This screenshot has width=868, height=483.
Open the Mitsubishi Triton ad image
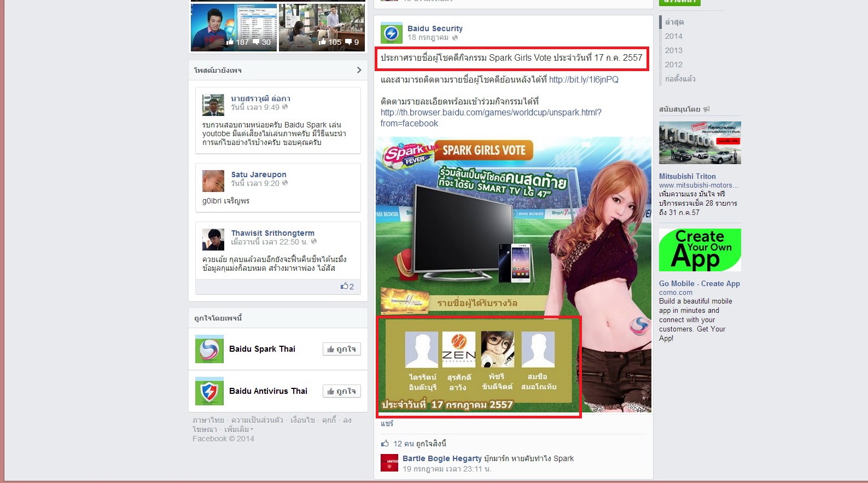pyautogui.click(x=700, y=143)
